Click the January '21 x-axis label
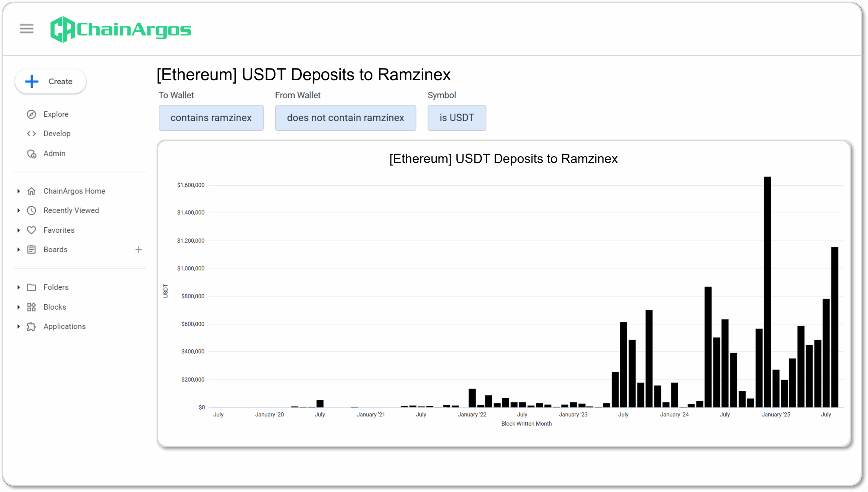This screenshot has height=492, width=868. click(371, 415)
